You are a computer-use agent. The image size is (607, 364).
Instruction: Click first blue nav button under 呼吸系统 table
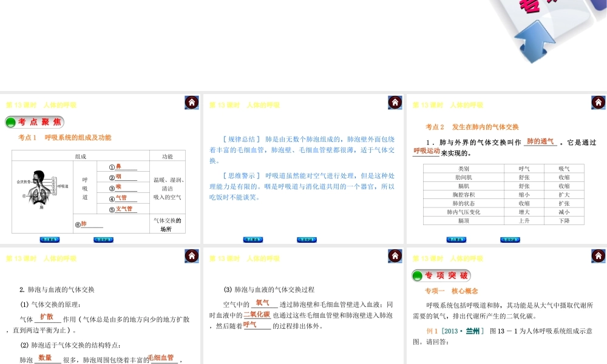pos(50,240)
